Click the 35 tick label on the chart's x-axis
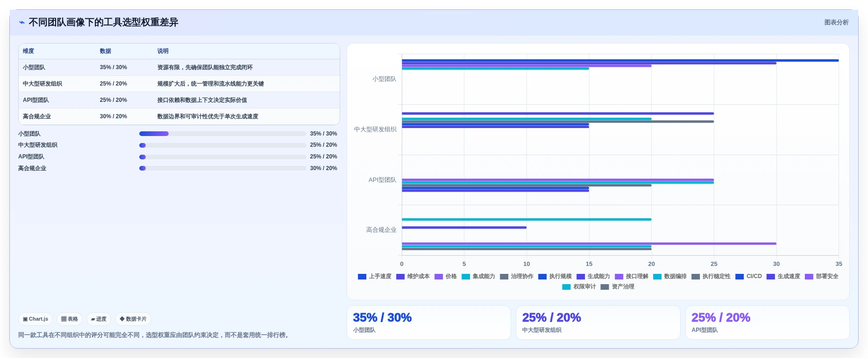 pos(839,264)
